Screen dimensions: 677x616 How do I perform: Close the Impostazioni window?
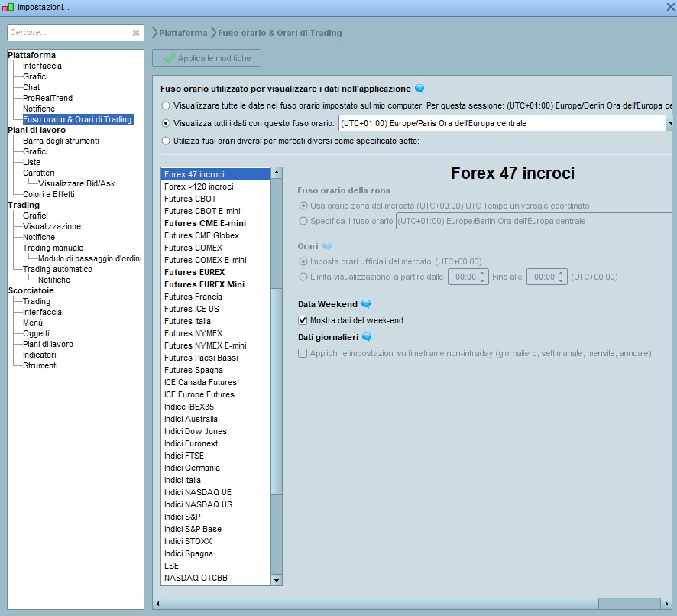tap(671, 7)
